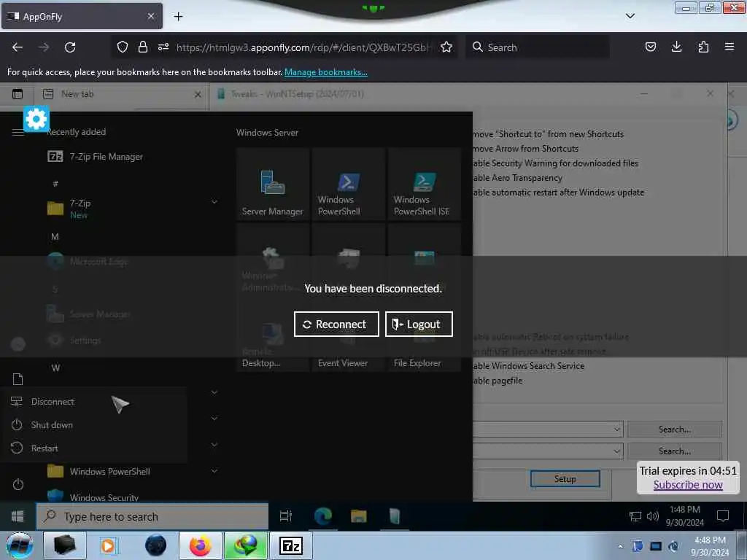Viewport: 747px width, 560px height.
Task: Click the site padlock icon
Action: click(142, 47)
